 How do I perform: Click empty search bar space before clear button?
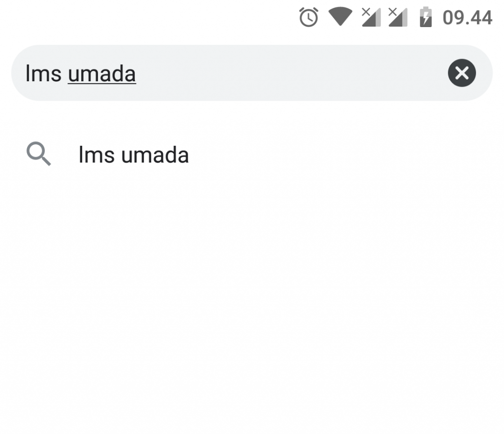point(289,73)
